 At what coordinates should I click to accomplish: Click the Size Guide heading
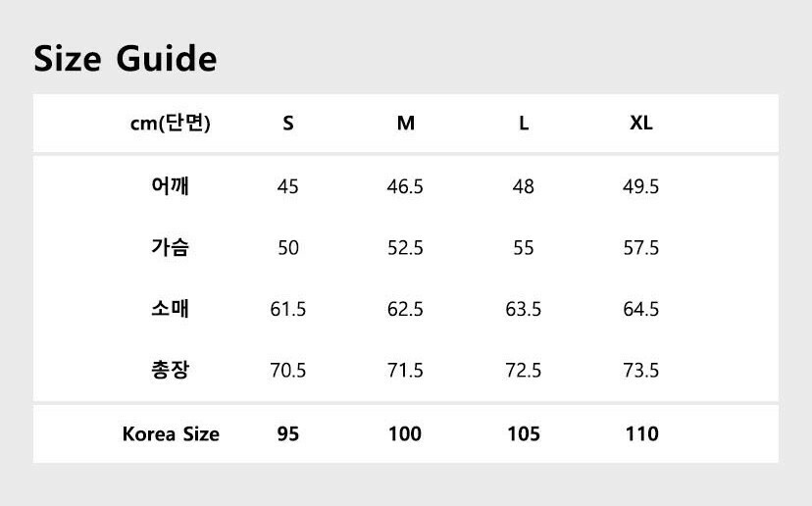pyautogui.click(x=125, y=59)
